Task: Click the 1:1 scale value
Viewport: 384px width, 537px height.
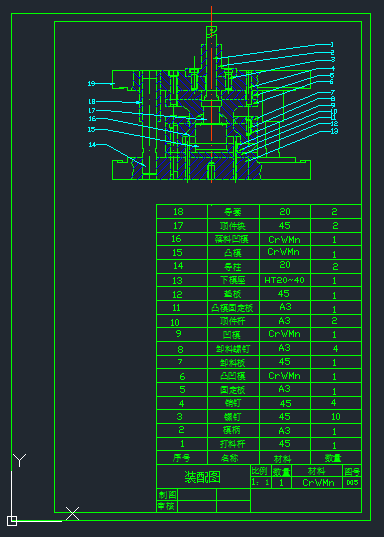Action: click(260, 483)
